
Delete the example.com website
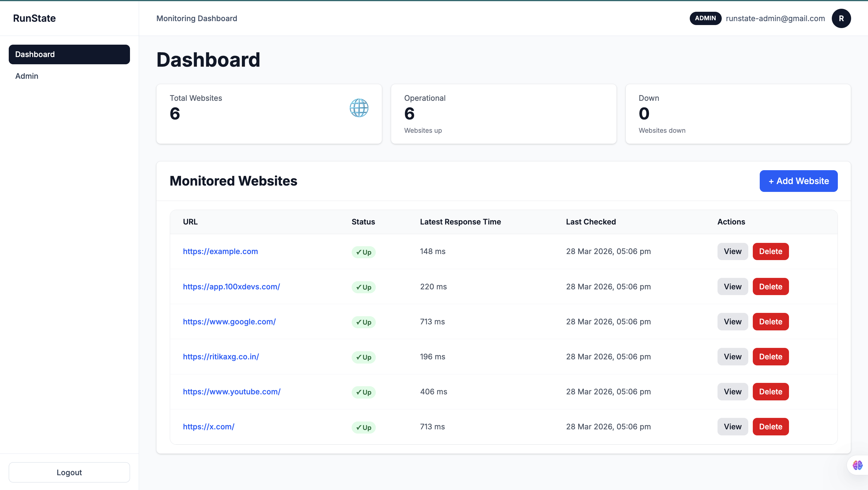[x=770, y=251]
